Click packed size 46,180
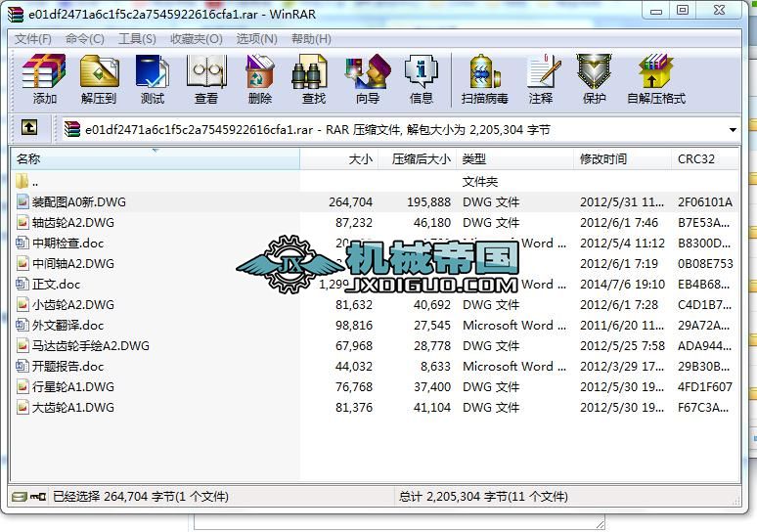Viewport: 757px width, 532px height. coord(432,222)
